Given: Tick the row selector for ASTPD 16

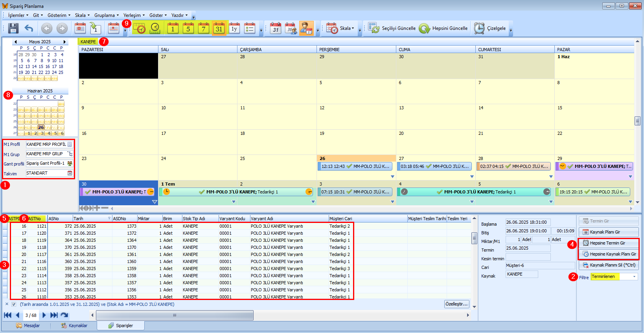Looking at the screenshot, I should click(x=5, y=226).
